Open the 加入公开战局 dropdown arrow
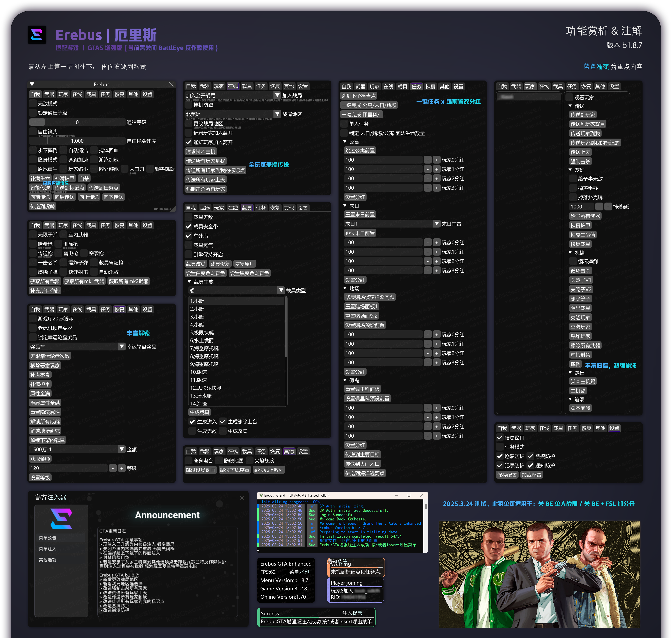This screenshot has width=672, height=638. tap(277, 96)
